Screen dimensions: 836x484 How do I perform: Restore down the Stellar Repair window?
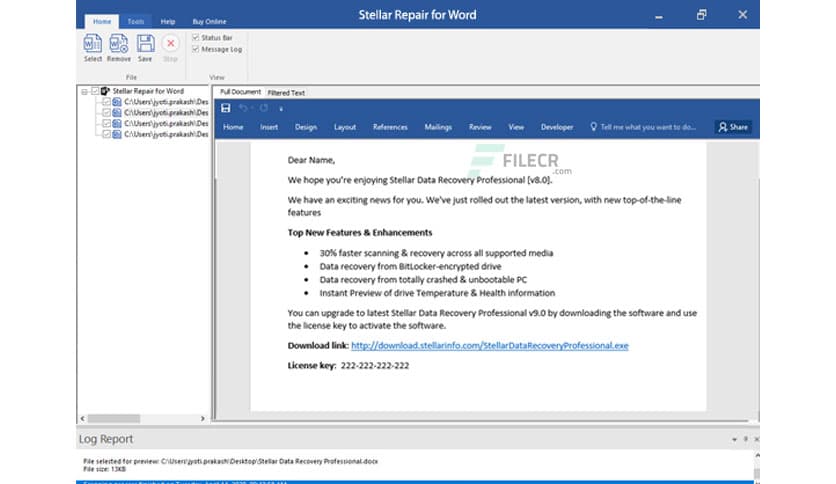(702, 14)
